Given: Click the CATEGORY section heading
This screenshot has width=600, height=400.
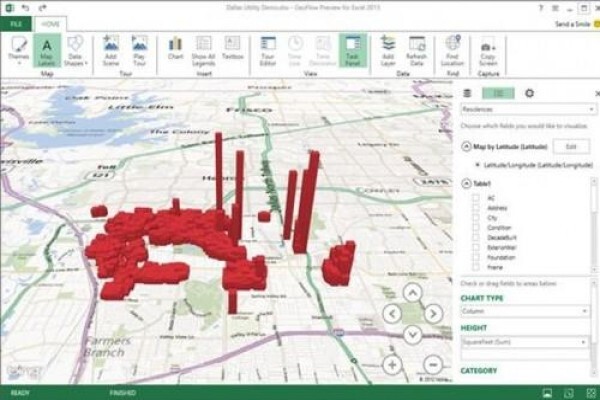Looking at the screenshot, I should click(479, 371).
